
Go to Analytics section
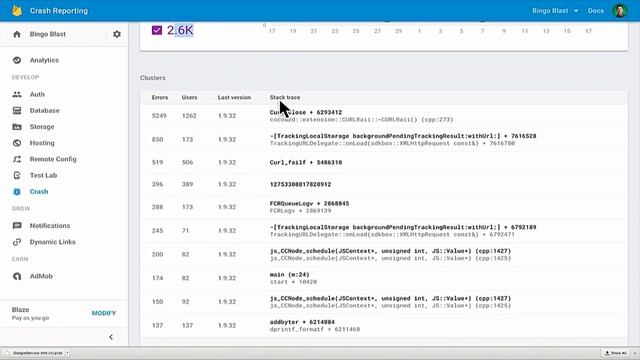coord(44,60)
